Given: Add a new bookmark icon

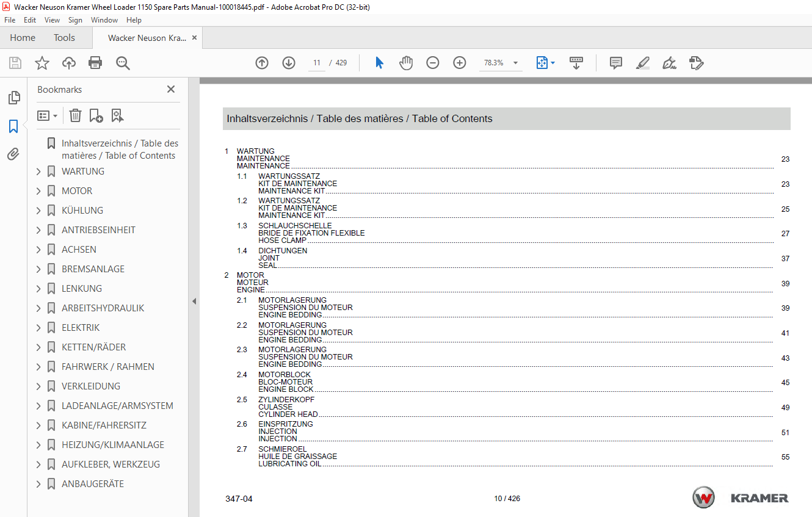Looking at the screenshot, I should point(96,115).
